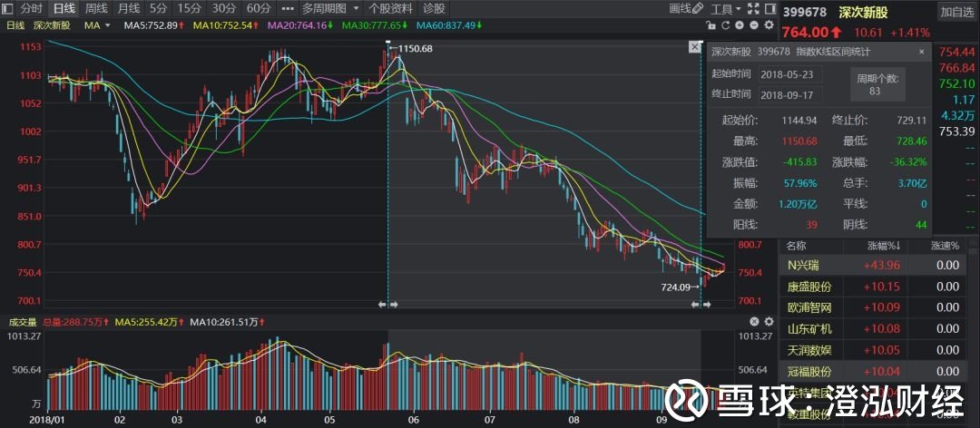Click left arrow handle of start selection line
The height and width of the screenshot is (428, 980).
pyautogui.click(x=383, y=305)
